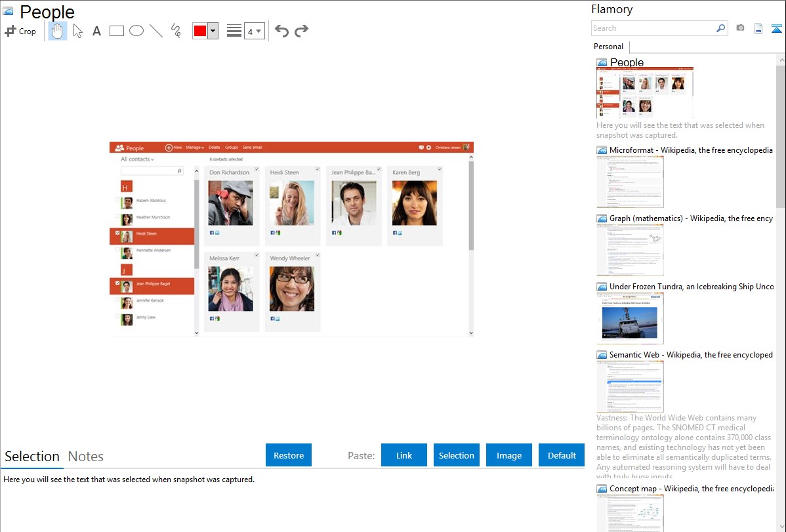Click the 'Vastness: The World Wide Web' description

(684, 447)
